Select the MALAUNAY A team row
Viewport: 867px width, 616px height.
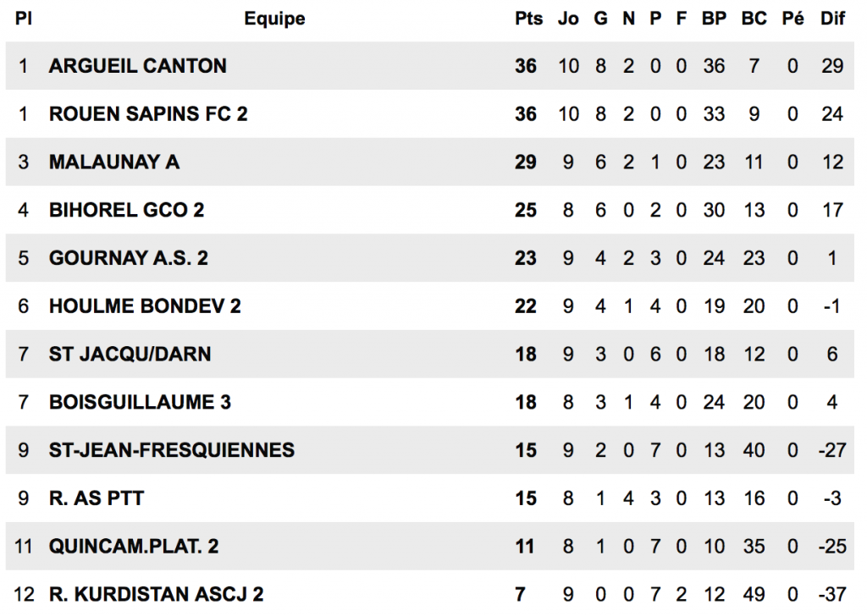tap(114, 162)
